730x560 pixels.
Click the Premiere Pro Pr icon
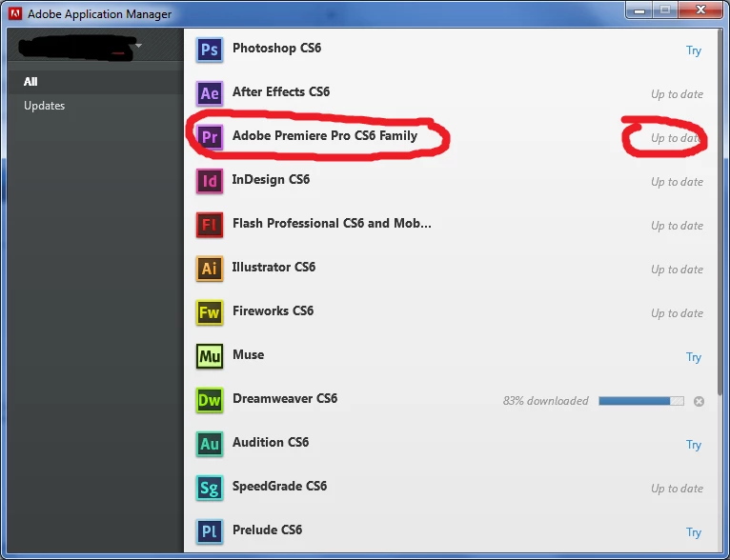tap(210, 137)
